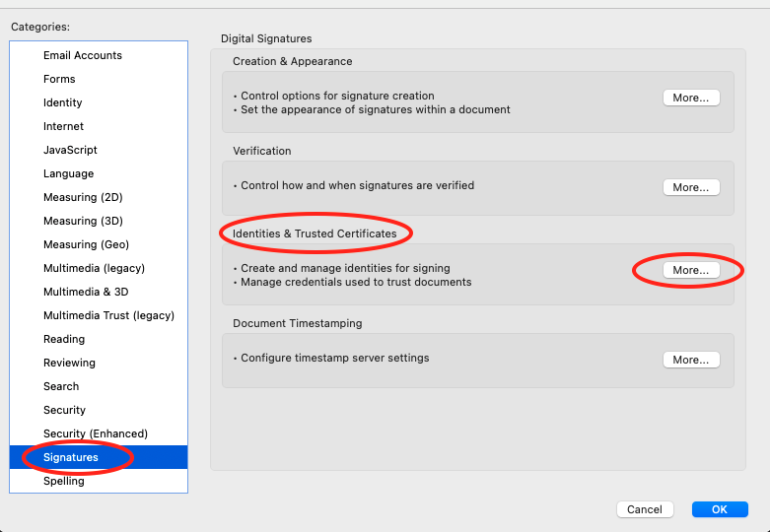Open More for Document Timestamping
The image size is (770, 532).
point(691,360)
